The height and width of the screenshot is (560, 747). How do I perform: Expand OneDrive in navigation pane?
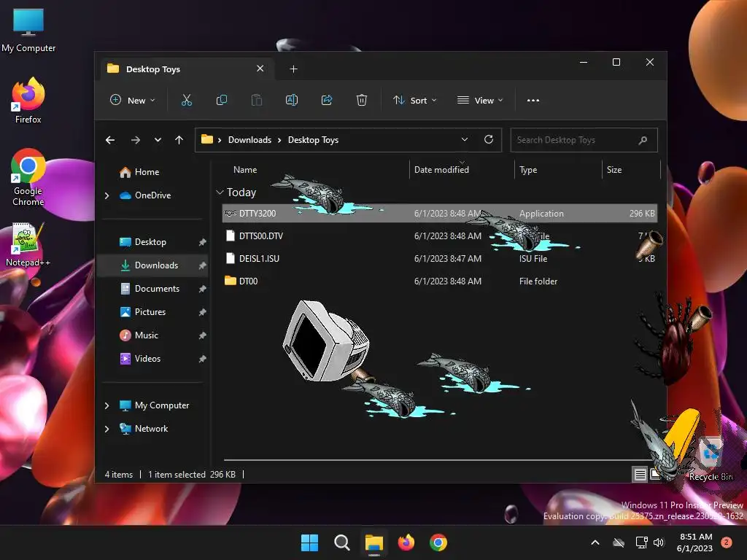(107, 195)
